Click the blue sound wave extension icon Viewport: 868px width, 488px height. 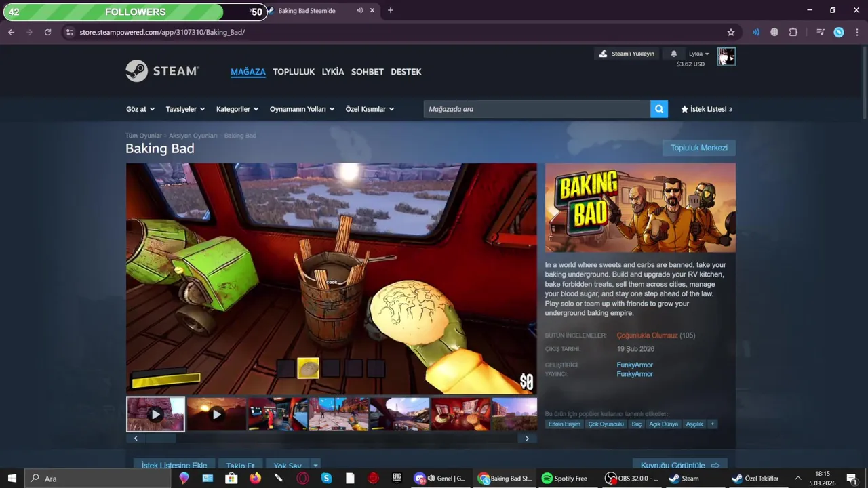coord(755,32)
